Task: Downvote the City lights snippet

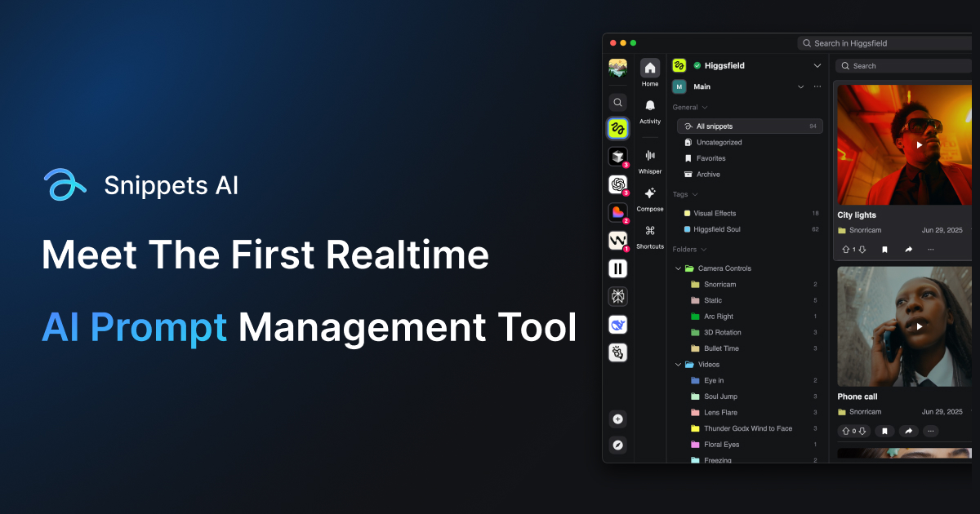Action: (x=862, y=250)
